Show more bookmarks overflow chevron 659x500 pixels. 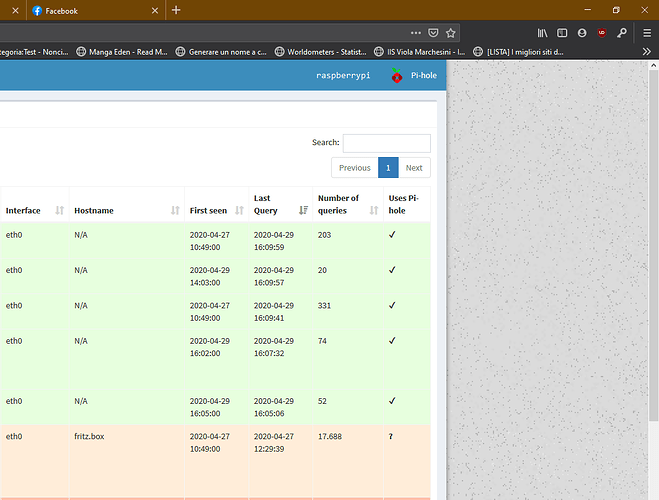click(x=647, y=51)
